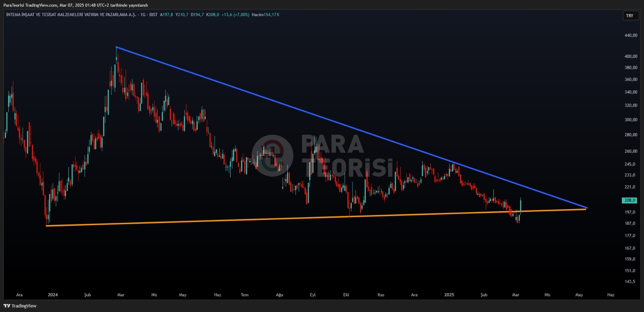Click the Hacim 154,17K volume label

coord(265,14)
